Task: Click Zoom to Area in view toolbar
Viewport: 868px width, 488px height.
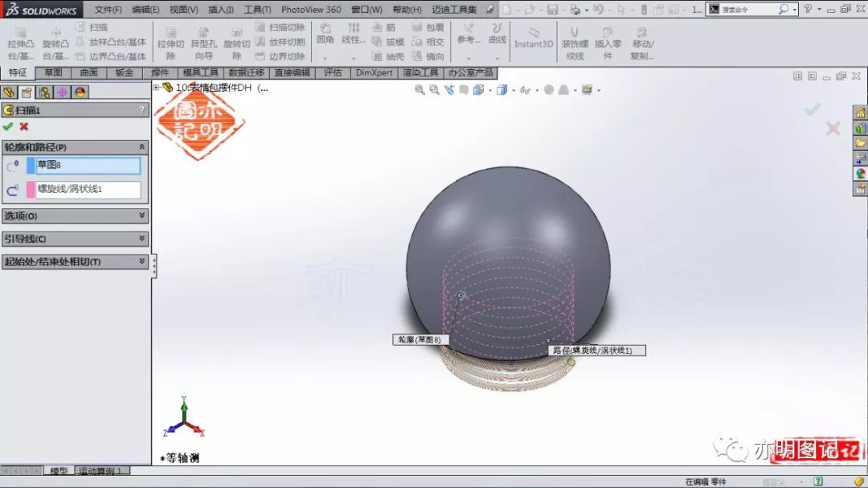Action: [x=435, y=90]
